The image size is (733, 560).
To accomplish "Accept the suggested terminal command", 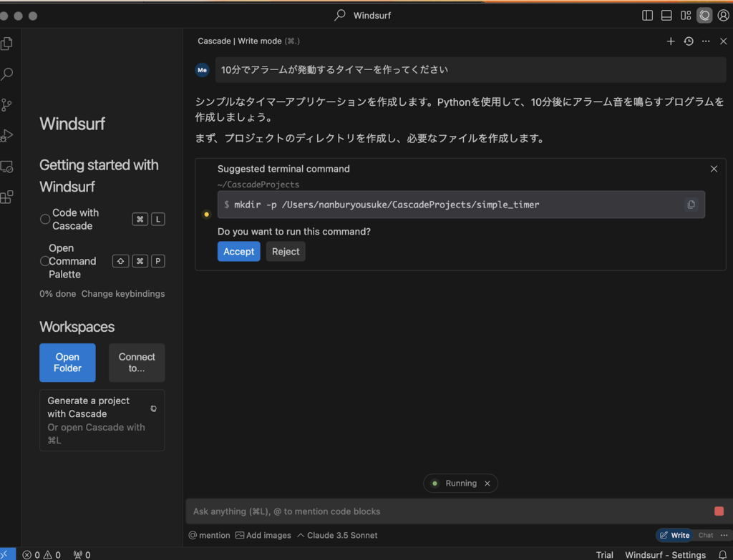I will (x=238, y=251).
